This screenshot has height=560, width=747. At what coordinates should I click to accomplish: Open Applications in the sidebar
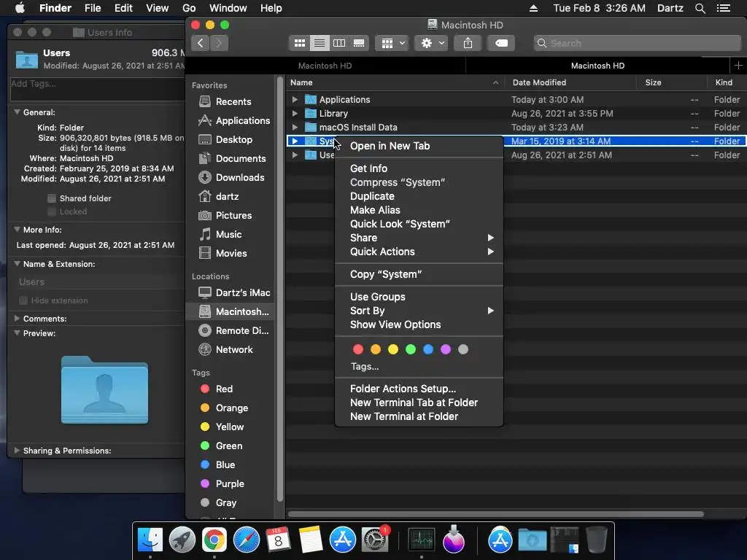coord(234,120)
